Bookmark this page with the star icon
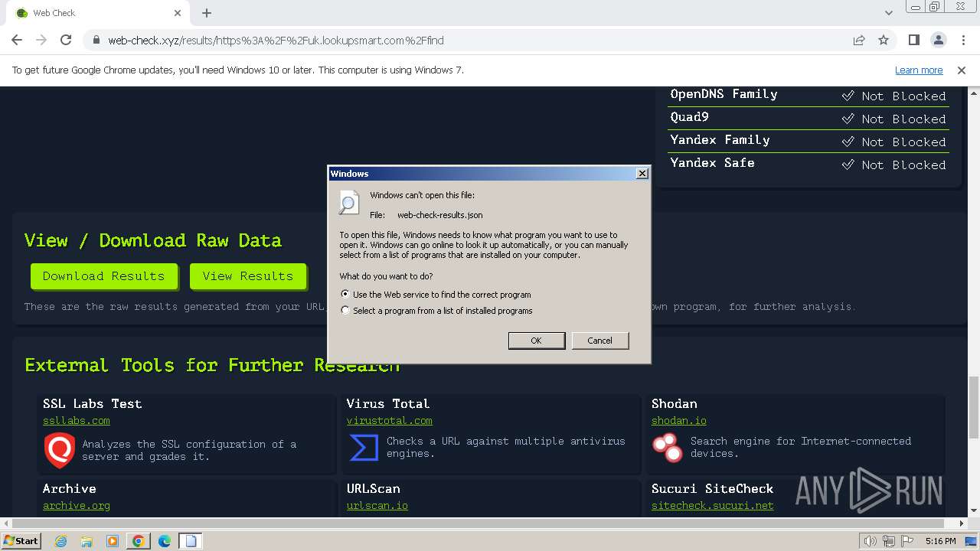Viewport: 980px width, 551px height. pos(884,40)
